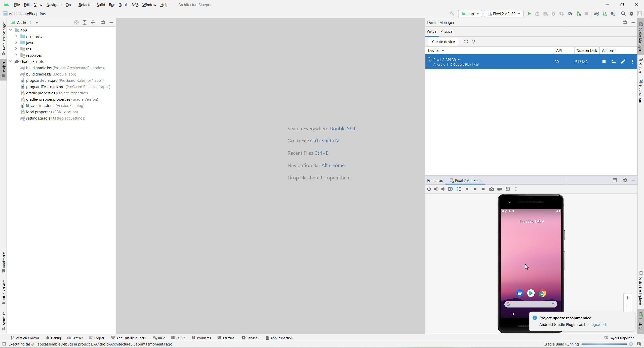Click the Create device button

443,42
